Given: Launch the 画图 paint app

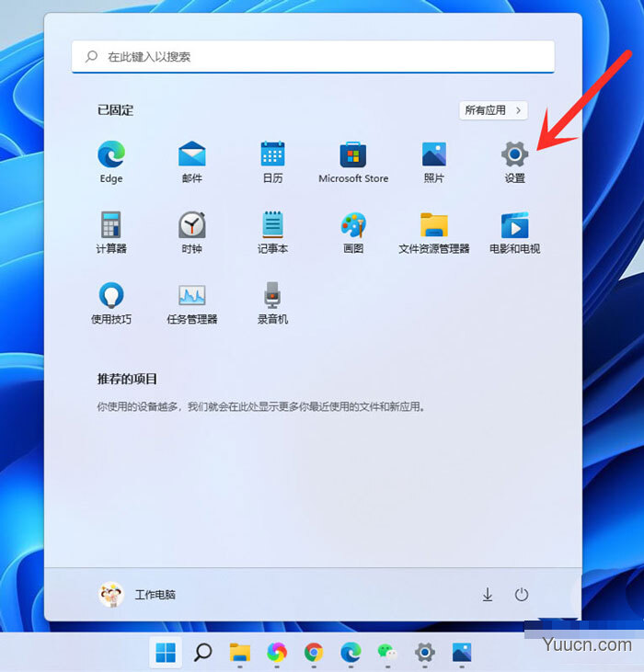Looking at the screenshot, I should pyautogui.click(x=353, y=233).
